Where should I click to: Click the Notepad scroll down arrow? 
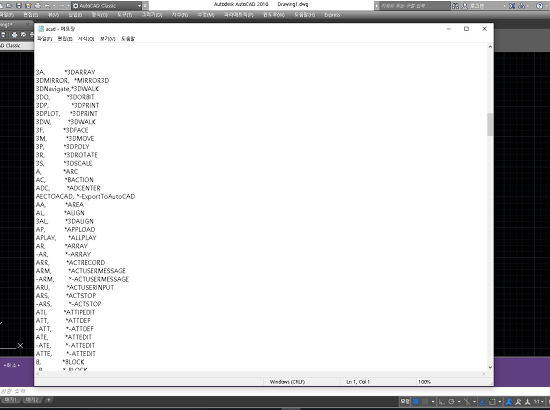(x=490, y=367)
